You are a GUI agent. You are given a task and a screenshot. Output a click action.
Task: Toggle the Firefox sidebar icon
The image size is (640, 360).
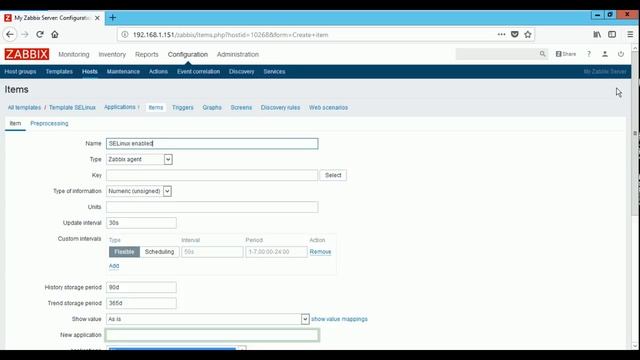pos(612,35)
